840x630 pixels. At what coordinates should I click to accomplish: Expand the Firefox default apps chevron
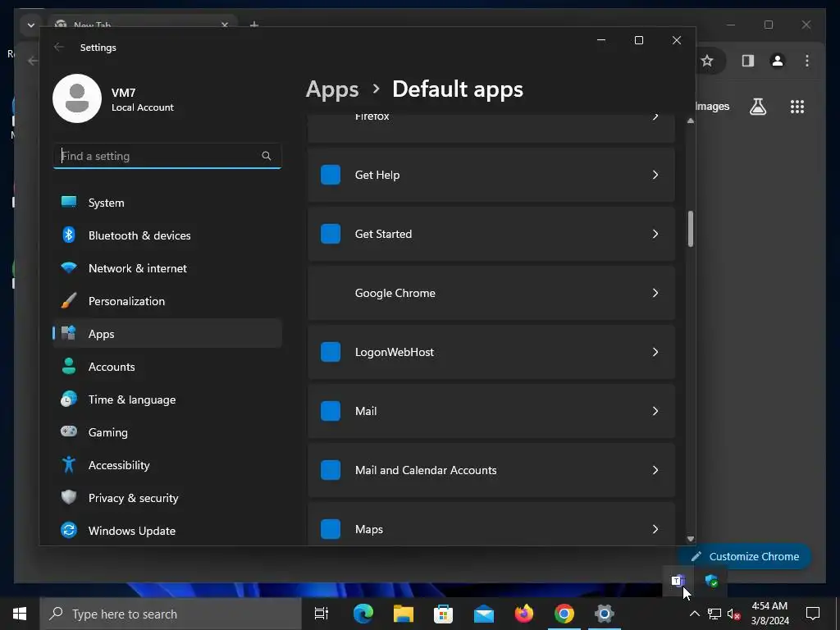(x=655, y=116)
